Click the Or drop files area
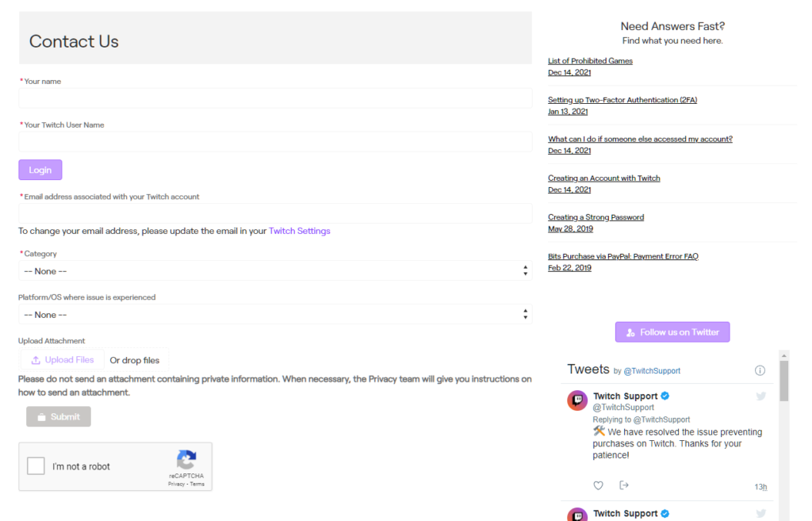Viewport: 812px width, 521px height. tap(135, 361)
